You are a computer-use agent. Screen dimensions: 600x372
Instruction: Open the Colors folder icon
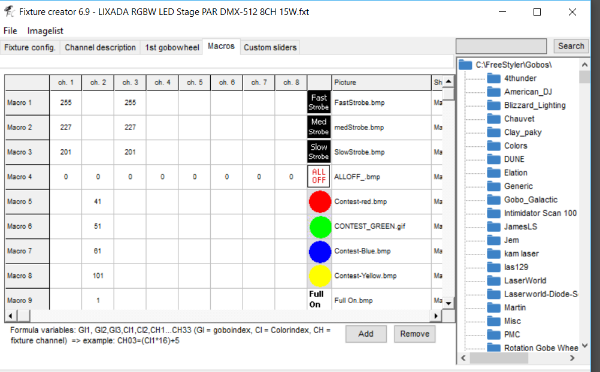494,146
